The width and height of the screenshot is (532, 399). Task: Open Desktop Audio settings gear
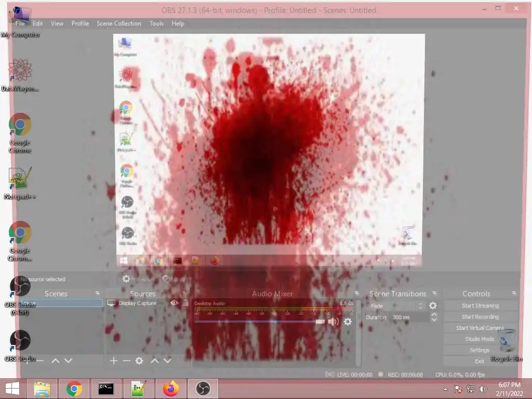pos(348,322)
